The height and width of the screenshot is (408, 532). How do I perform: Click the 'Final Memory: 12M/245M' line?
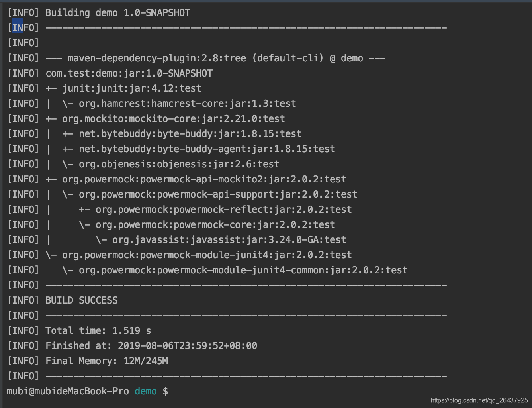[107, 361]
